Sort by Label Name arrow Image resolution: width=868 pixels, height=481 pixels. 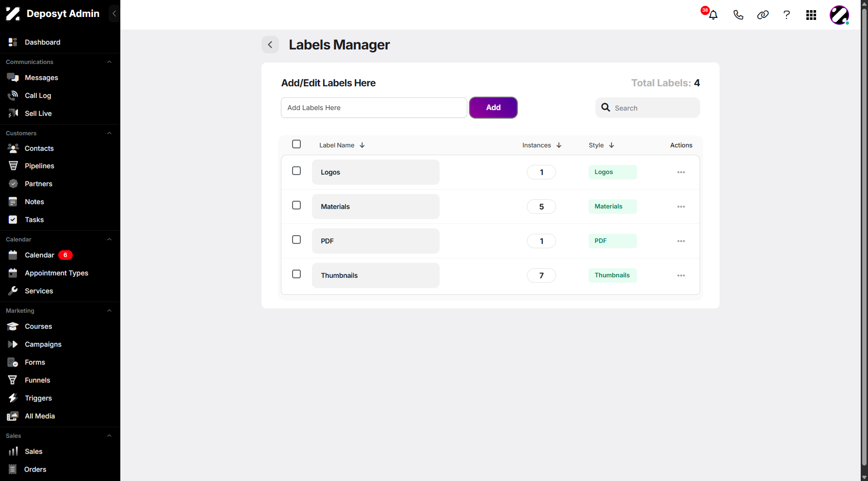(362, 145)
